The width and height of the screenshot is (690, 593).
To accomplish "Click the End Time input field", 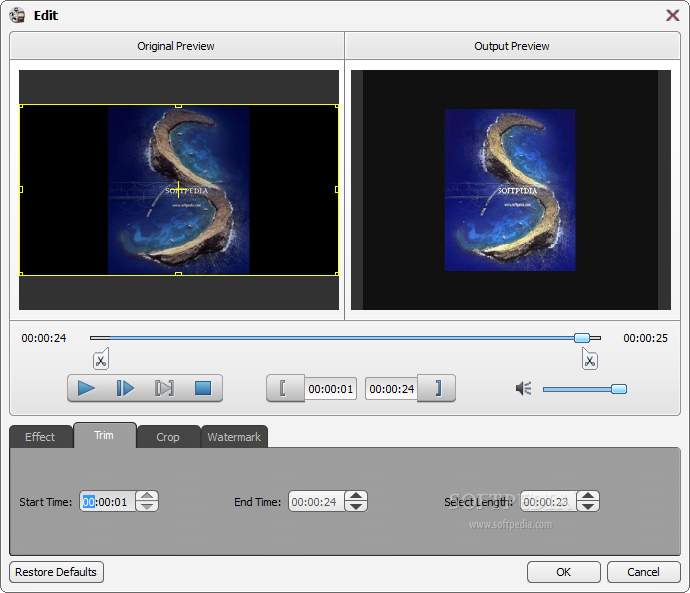I will click(x=316, y=501).
